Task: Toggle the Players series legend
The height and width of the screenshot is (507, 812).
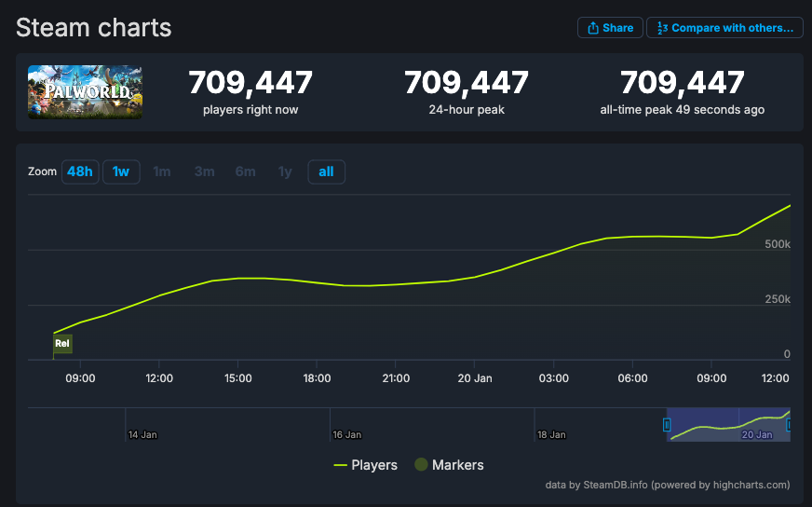Action: click(366, 465)
